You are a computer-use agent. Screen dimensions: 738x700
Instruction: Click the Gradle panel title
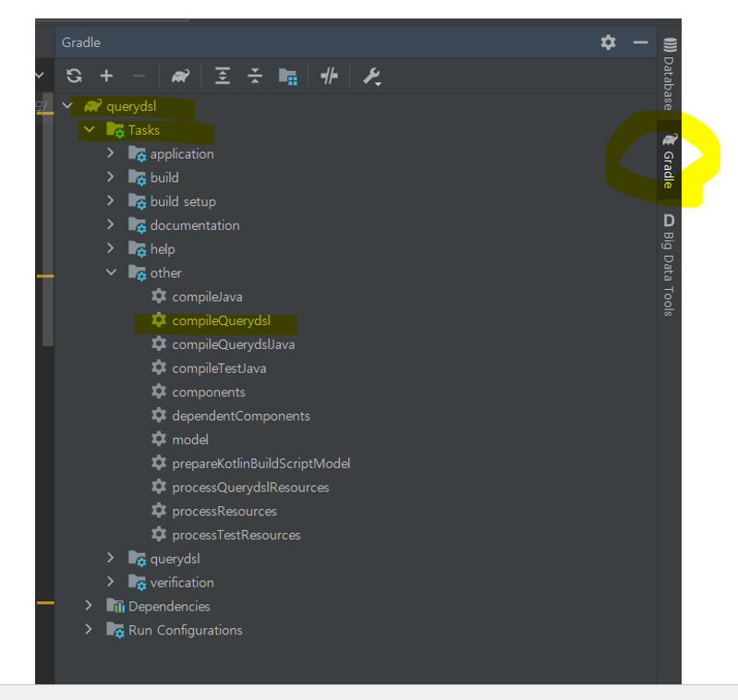click(x=81, y=42)
